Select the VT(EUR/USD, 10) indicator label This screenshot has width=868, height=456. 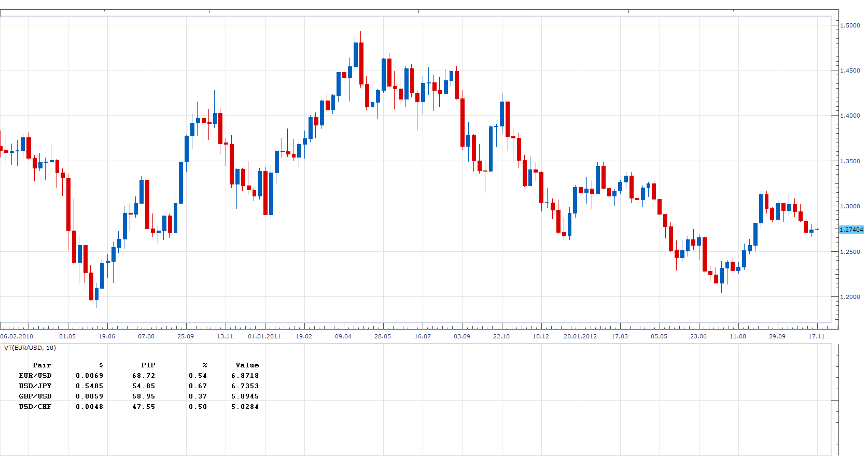tap(30, 348)
